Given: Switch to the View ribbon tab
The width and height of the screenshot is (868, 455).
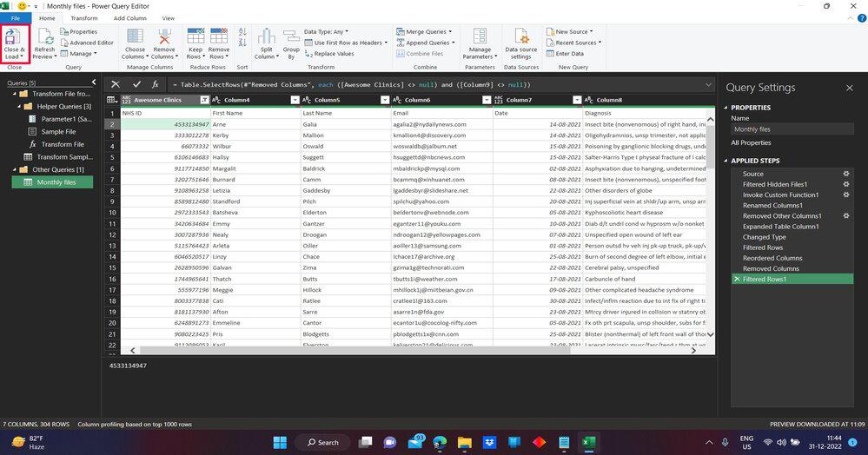Looking at the screenshot, I should [x=169, y=18].
